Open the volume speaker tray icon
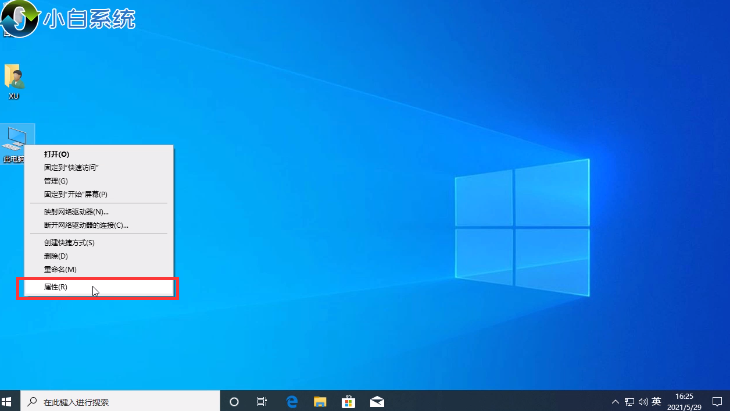 pyautogui.click(x=643, y=401)
